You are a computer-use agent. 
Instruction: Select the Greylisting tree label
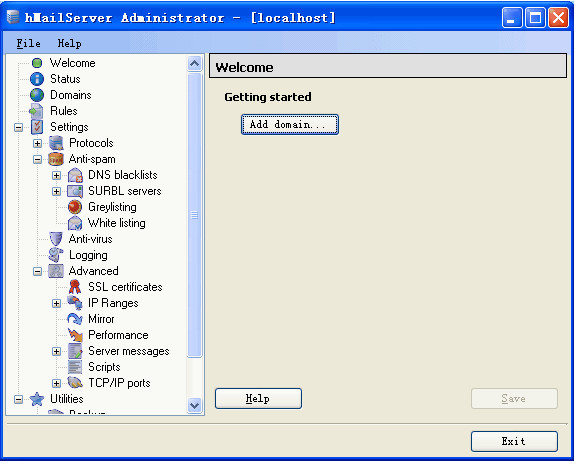tap(113, 207)
